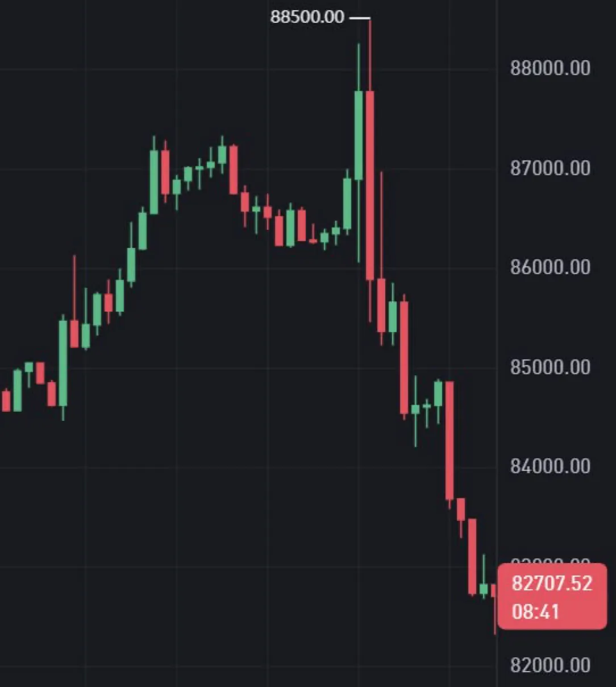This screenshot has height=687, width=616.
Task: Click the tall green candle before the peak
Action: [x=359, y=135]
